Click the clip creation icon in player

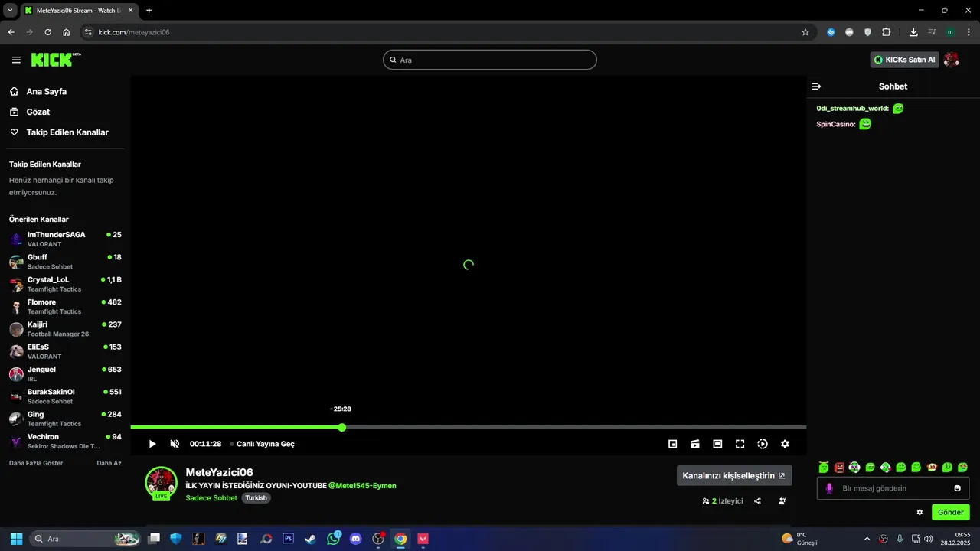point(695,444)
